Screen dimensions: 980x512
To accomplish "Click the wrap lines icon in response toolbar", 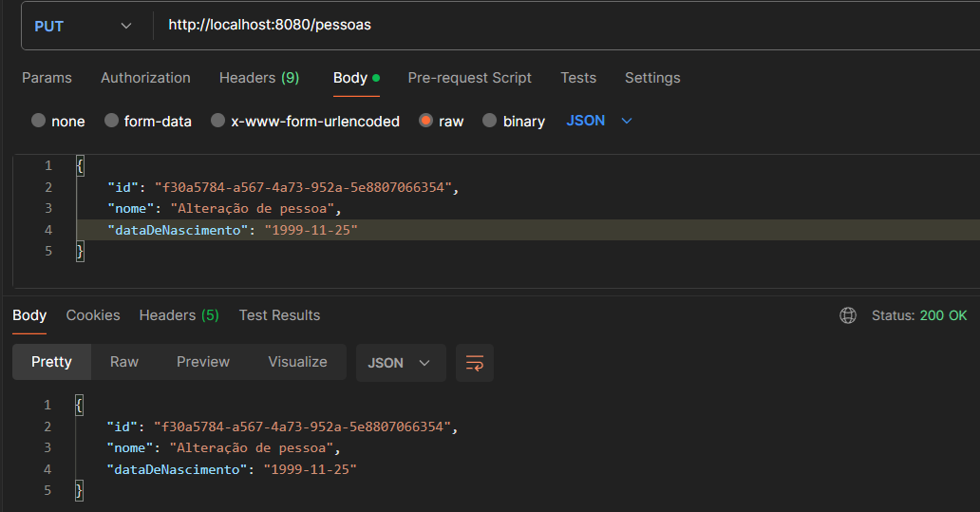I will [475, 363].
